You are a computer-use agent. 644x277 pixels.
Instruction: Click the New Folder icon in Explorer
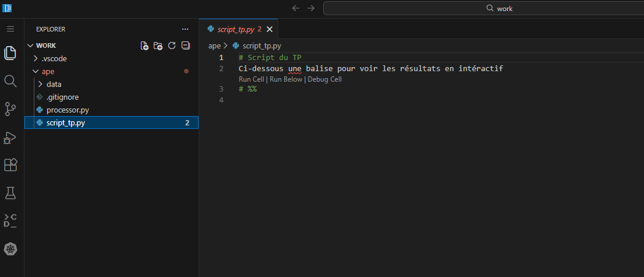158,45
